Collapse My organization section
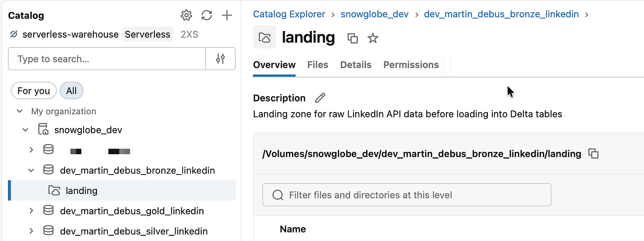Screen dimensions: 644x241 click(x=19, y=111)
